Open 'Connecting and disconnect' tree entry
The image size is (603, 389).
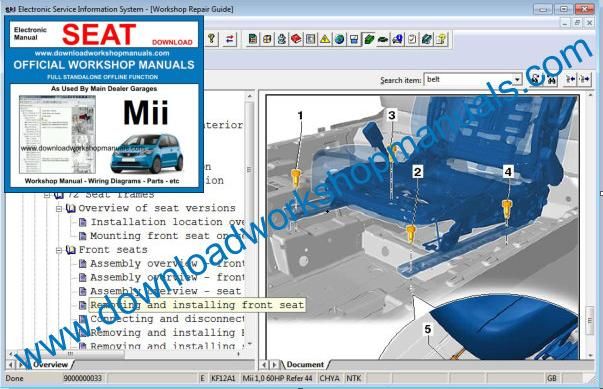point(167,319)
